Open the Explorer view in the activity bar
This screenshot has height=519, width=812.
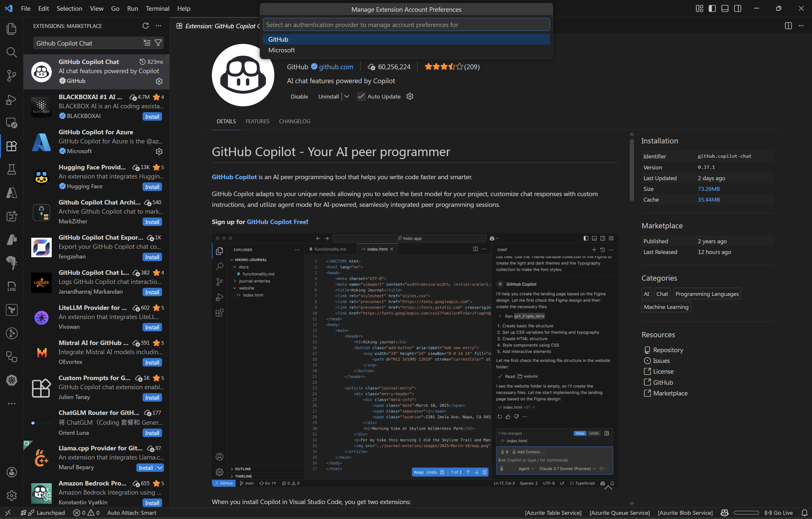point(11,29)
